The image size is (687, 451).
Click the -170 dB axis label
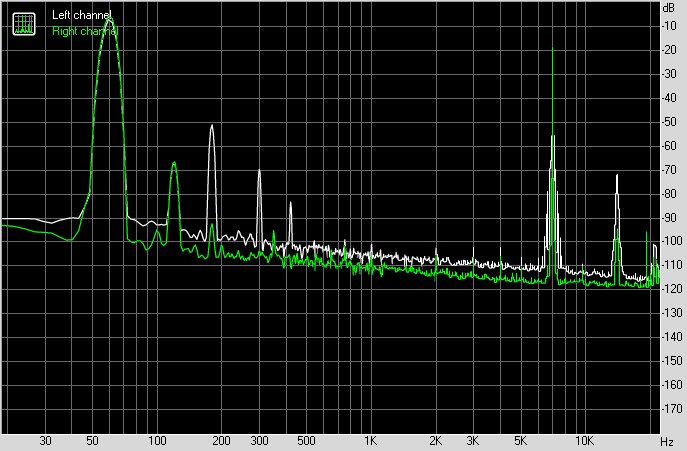672,409
